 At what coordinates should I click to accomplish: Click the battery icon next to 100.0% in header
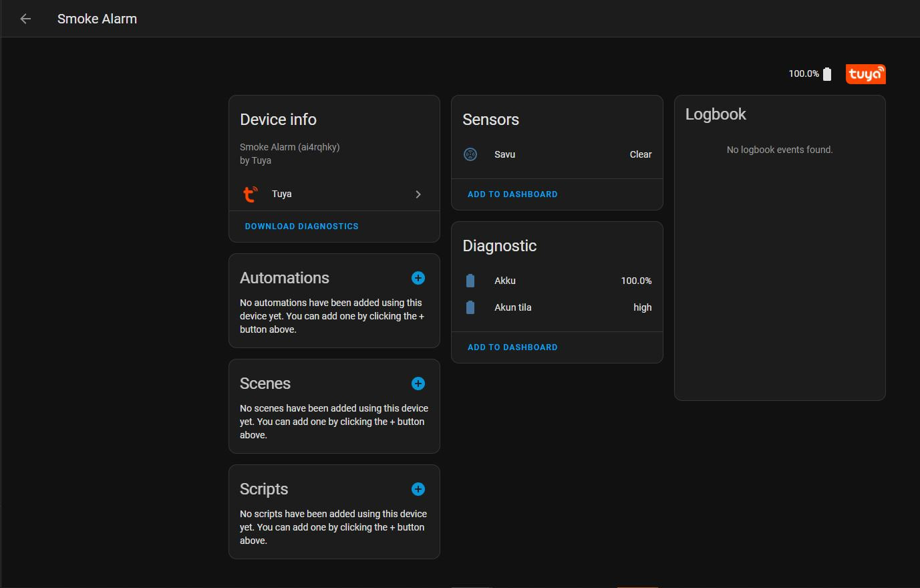point(827,74)
